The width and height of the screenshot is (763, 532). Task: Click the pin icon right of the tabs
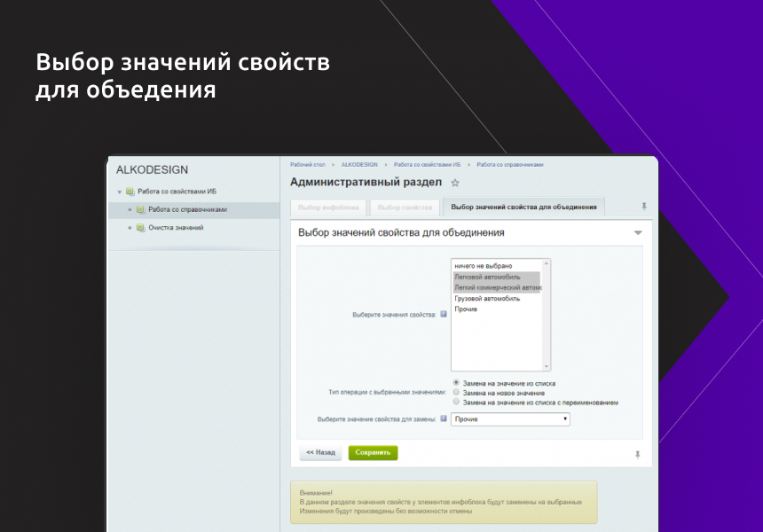tap(643, 206)
